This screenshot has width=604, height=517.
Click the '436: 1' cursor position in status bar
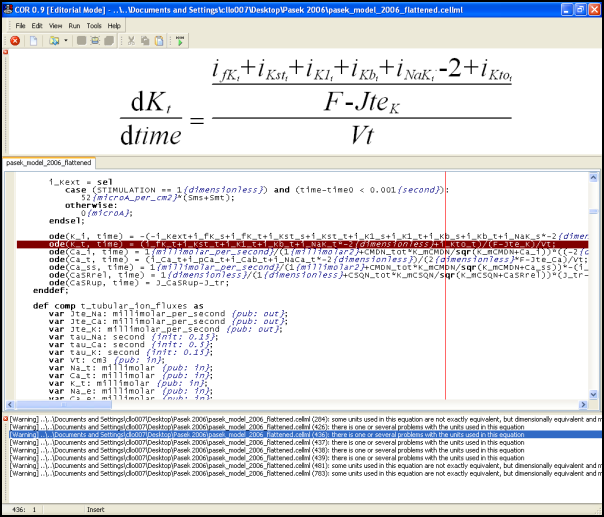tap(24, 509)
